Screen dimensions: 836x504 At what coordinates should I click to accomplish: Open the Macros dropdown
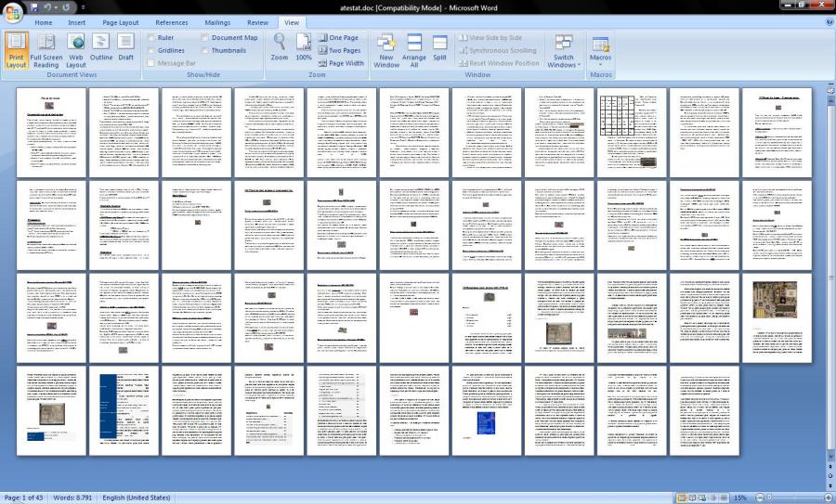click(x=601, y=51)
